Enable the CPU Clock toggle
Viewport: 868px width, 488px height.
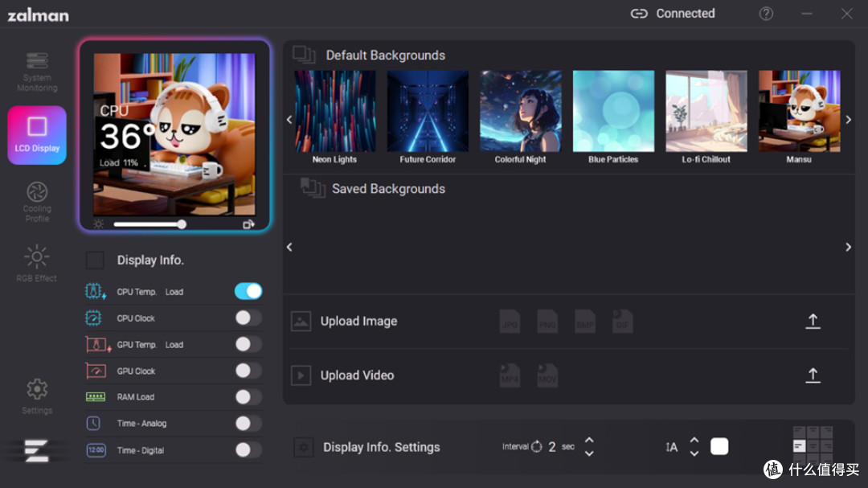pos(248,318)
